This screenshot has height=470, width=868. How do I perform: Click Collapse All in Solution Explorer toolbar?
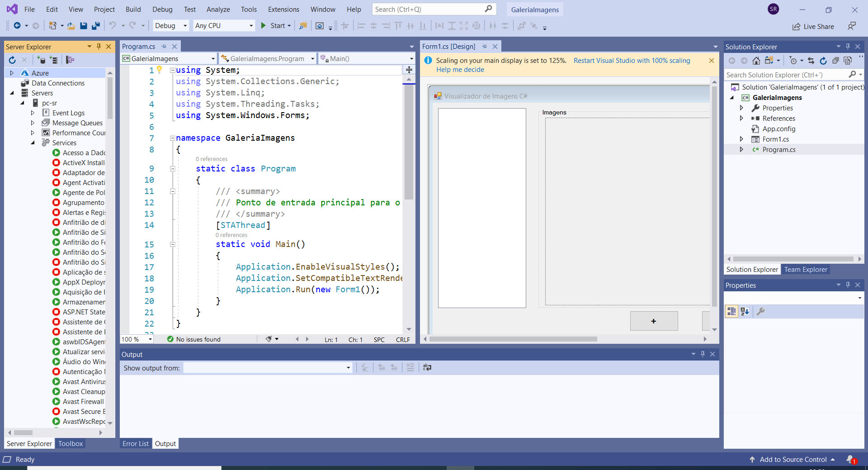835,61
